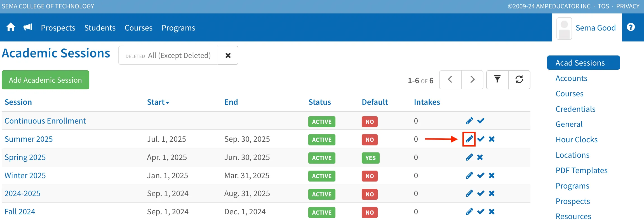644x223 pixels.
Task: Set Fall 2024 as default checkmark
Action: click(481, 212)
